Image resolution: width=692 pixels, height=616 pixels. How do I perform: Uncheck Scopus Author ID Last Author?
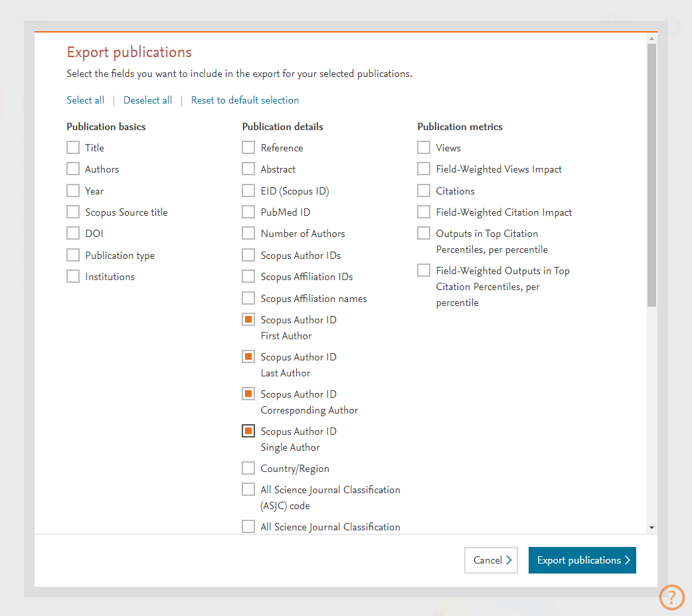click(248, 356)
